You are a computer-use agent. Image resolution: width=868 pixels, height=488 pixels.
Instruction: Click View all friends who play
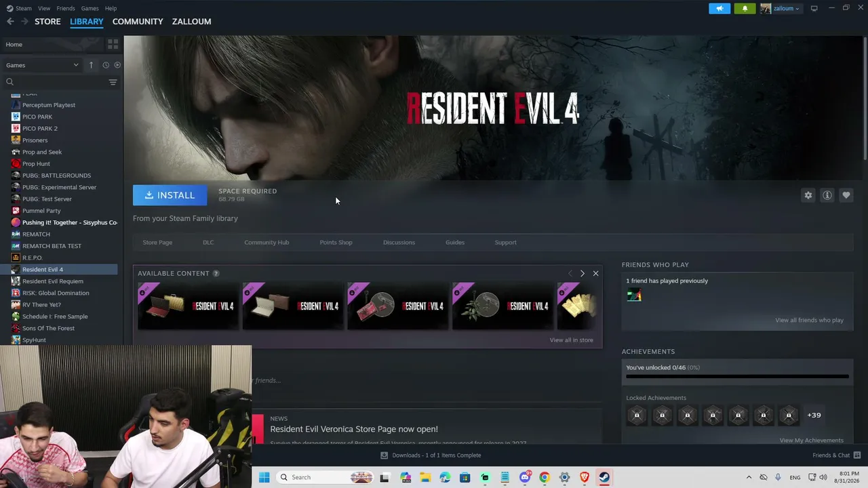(x=810, y=320)
